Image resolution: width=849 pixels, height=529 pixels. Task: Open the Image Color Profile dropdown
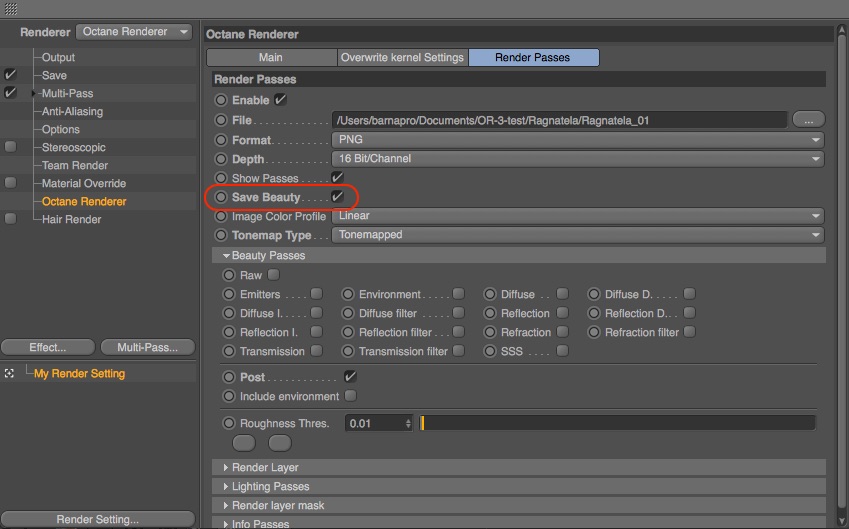click(x=578, y=216)
